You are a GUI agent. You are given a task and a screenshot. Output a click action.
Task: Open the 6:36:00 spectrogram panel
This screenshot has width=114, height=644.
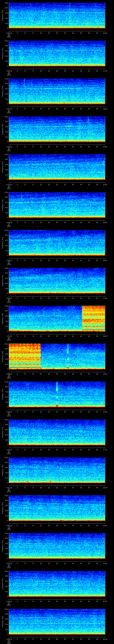pyautogui.click(x=57, y=281)
